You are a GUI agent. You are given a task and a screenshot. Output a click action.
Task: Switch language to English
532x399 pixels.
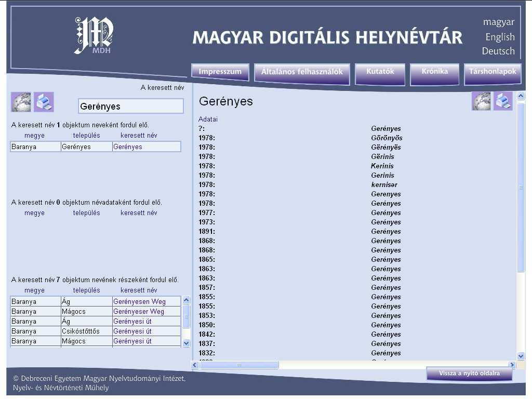500,37
